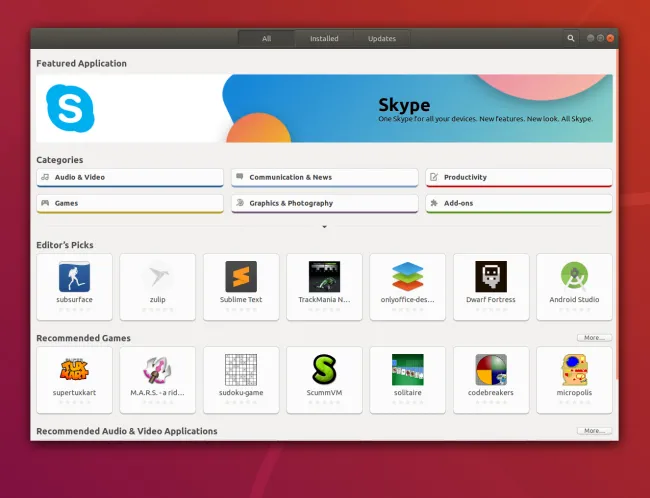The height and width of the screenshot is (498, 650).
Task: Switch to the Updates tab
Action: pos(382,39)
